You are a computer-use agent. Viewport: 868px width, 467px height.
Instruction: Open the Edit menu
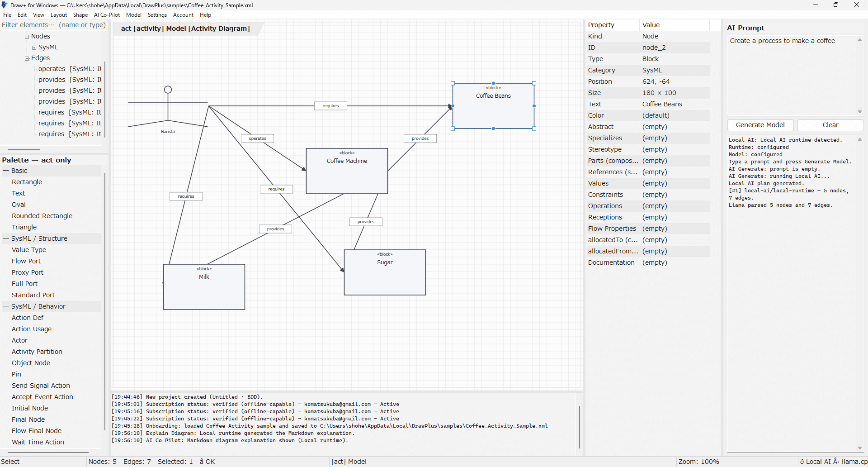[x=22, y=15]
